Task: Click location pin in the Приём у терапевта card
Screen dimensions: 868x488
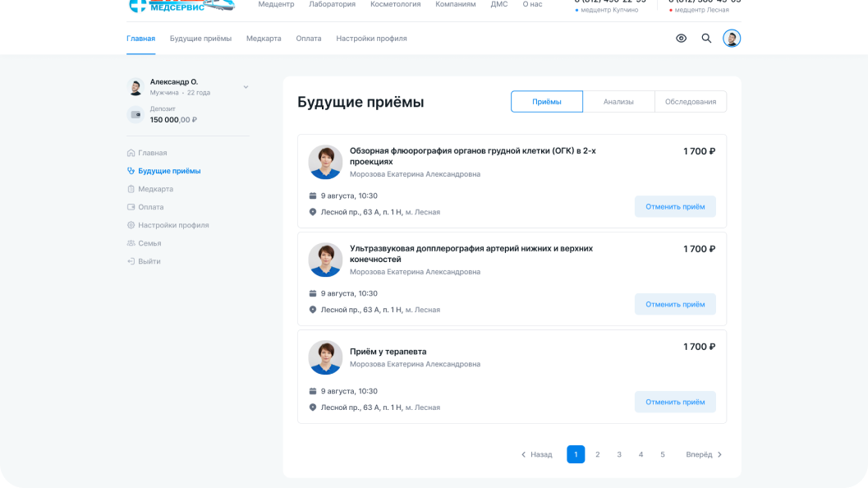Action: click(313, 407)
